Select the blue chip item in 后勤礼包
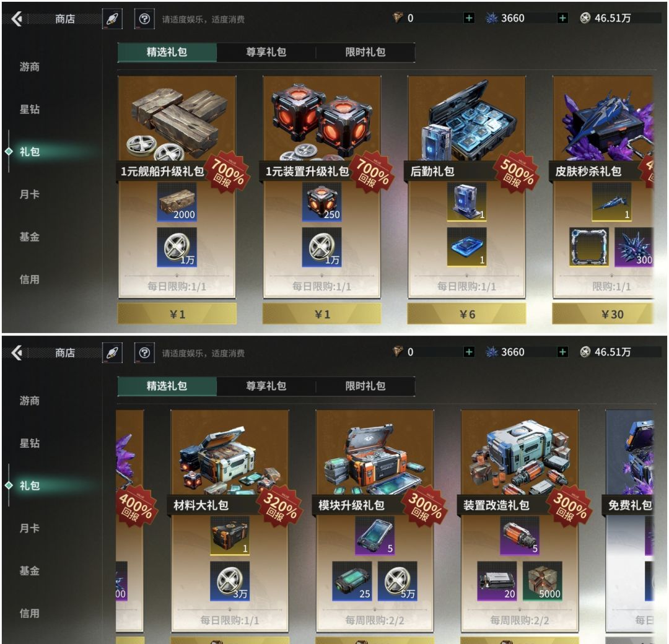669x644 pixels. 467,247
